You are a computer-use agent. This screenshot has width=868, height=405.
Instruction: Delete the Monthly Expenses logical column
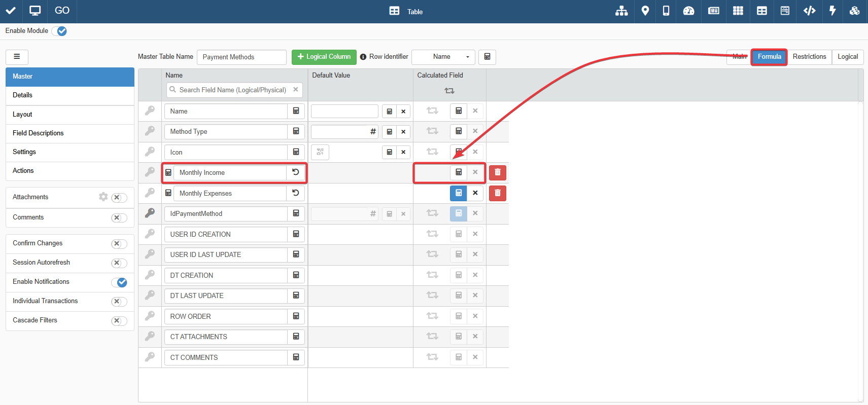498,193
